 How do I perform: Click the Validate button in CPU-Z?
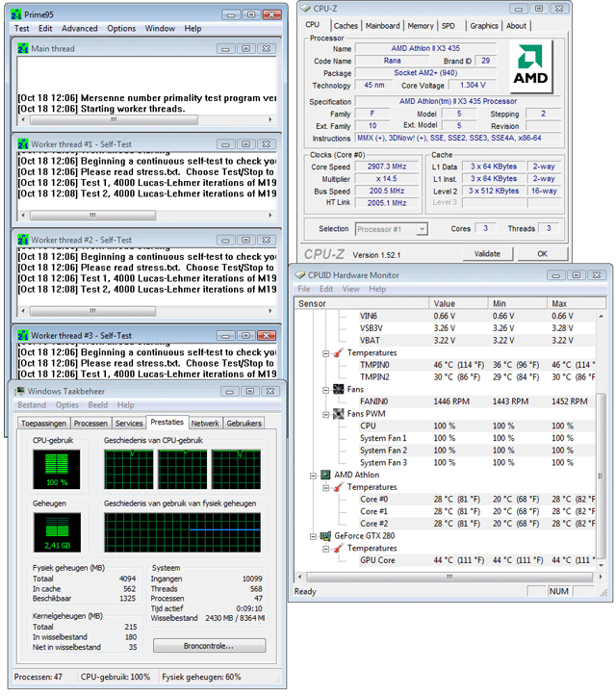tap(488, 254)
